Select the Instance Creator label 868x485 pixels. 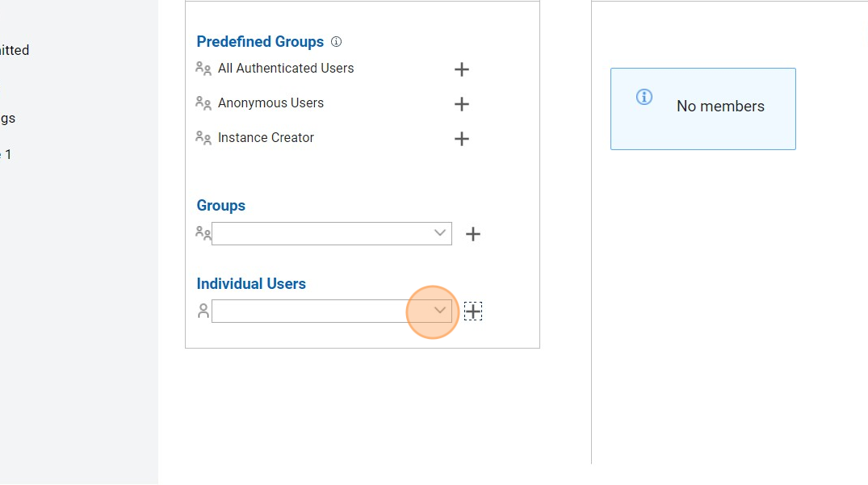pos(266,138)
